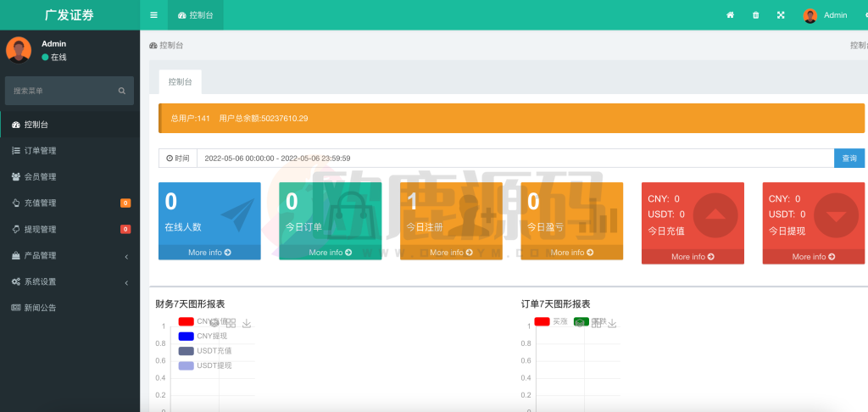
Task: Click the Admin avatar in top bar
Action: point(810,15)
